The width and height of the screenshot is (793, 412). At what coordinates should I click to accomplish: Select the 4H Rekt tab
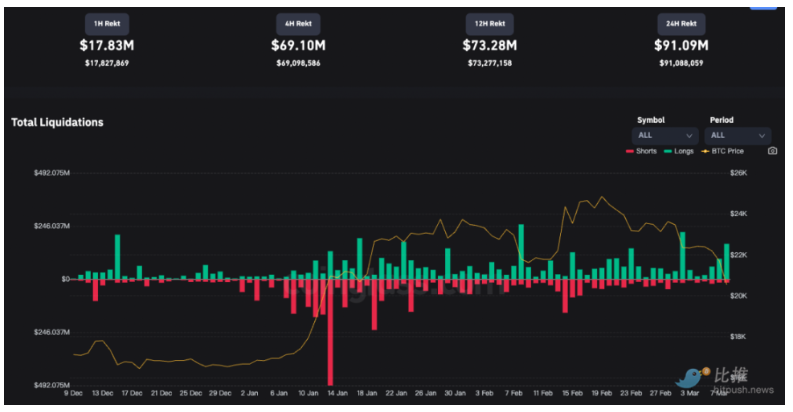point(298,24)
